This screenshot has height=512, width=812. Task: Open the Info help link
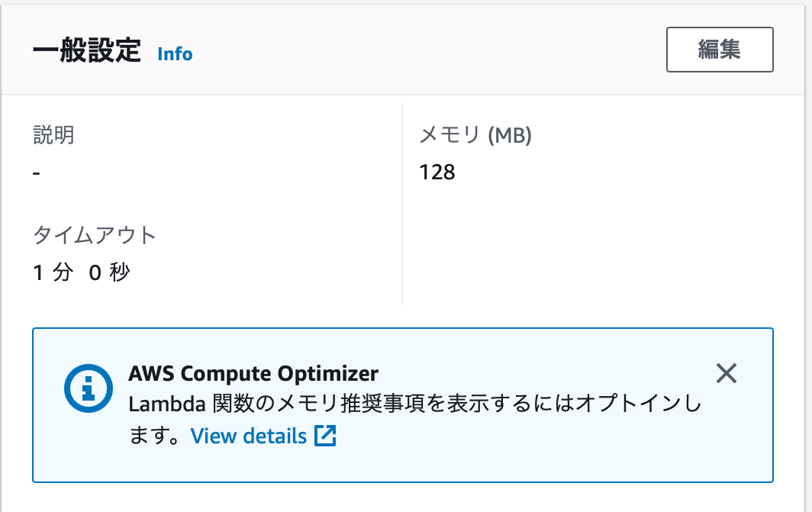coord(174,54)
